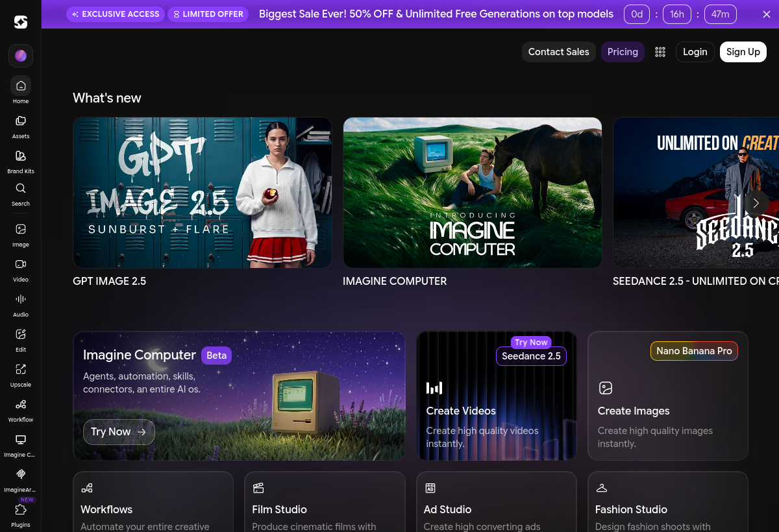779x532 pixels.
Task: Open the Seedance 2.5 banner thumbnail
Action: [x=696, y=193]
